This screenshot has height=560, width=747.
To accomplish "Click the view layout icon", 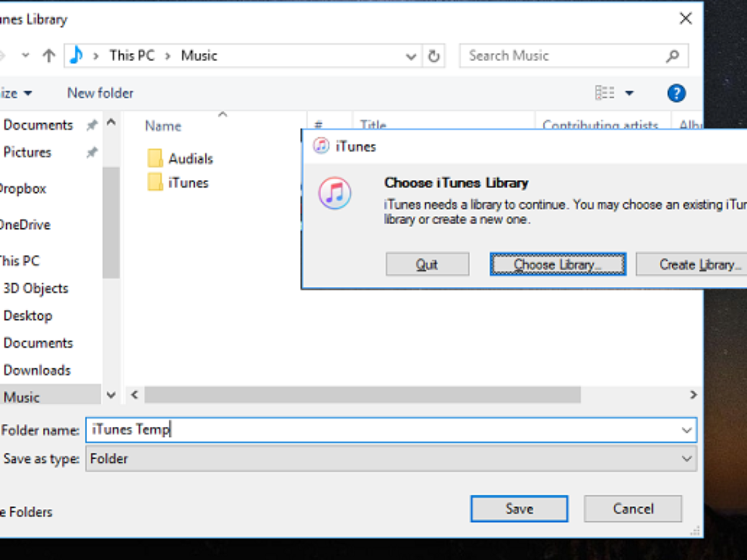I will click(x=604, y=93).
